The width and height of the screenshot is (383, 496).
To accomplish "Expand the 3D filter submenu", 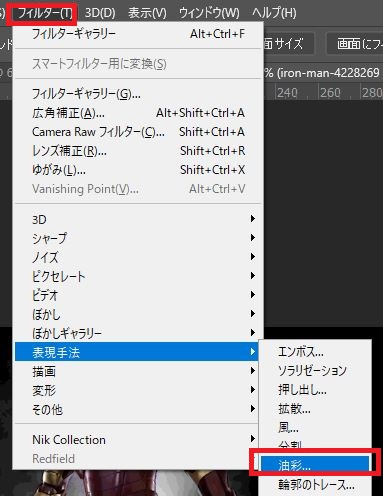I will pos(138,219).
